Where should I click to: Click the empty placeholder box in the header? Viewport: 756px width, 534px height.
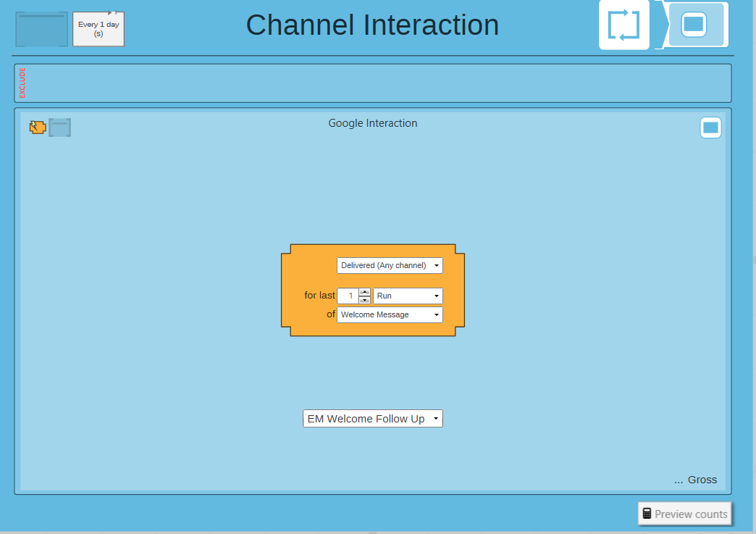41,30
